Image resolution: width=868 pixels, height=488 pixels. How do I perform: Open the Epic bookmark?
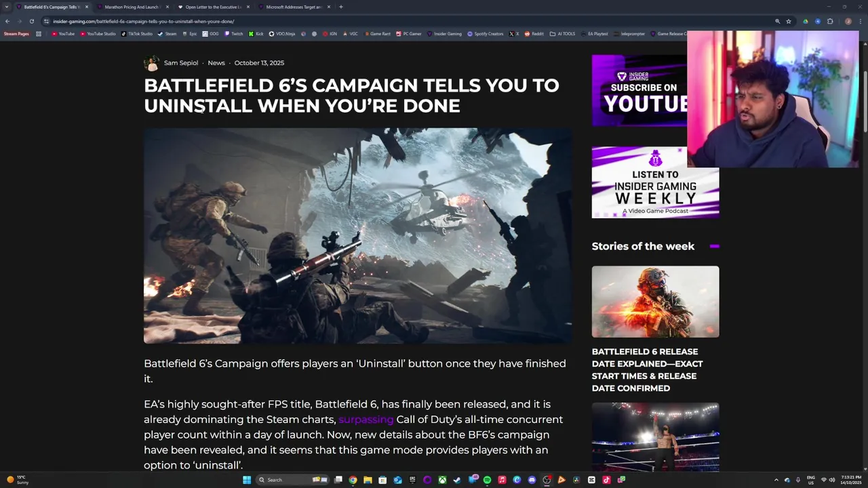click(x=189, y=33)
